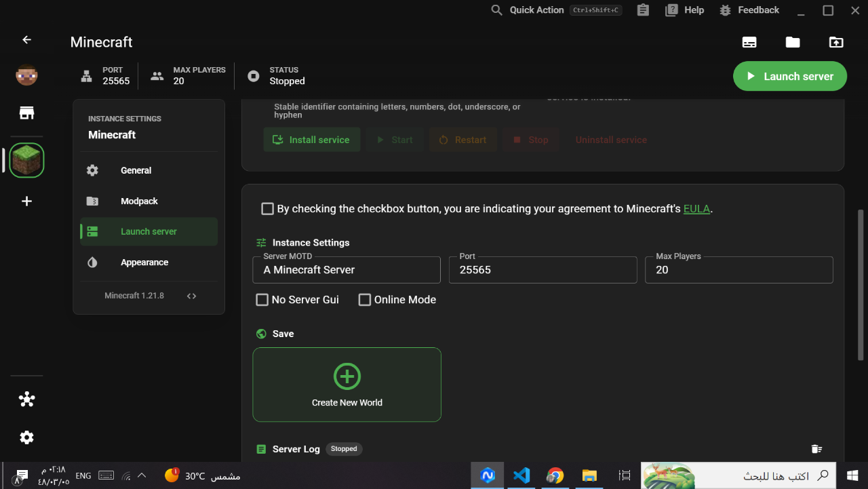
Task: Open the weather widget showing 30°C
Action: pyautogui.click(x=202, y=476)
